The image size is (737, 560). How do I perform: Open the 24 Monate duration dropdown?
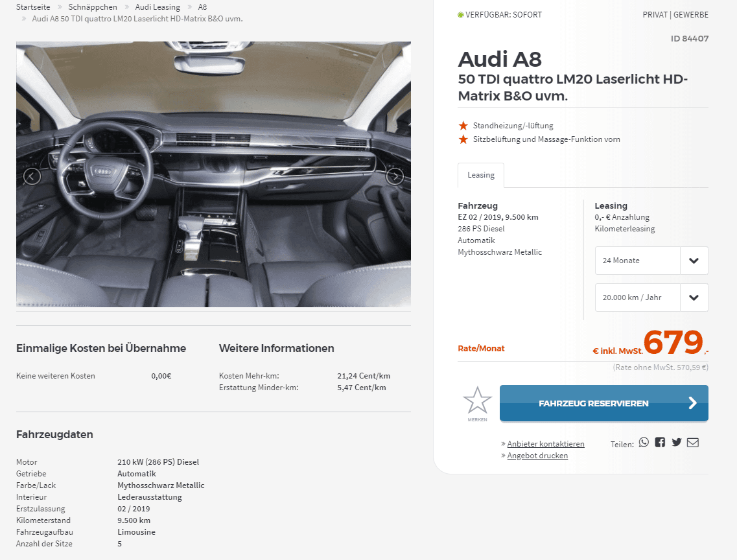pyautogui.click(x=651, y=261)
